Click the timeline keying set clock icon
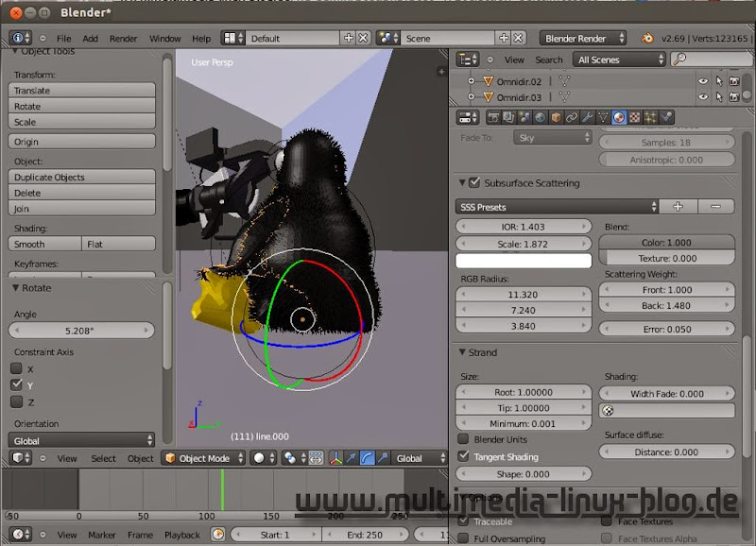This screenshot has width=756, height=546. pyautogui.click(x=218, y=535)
